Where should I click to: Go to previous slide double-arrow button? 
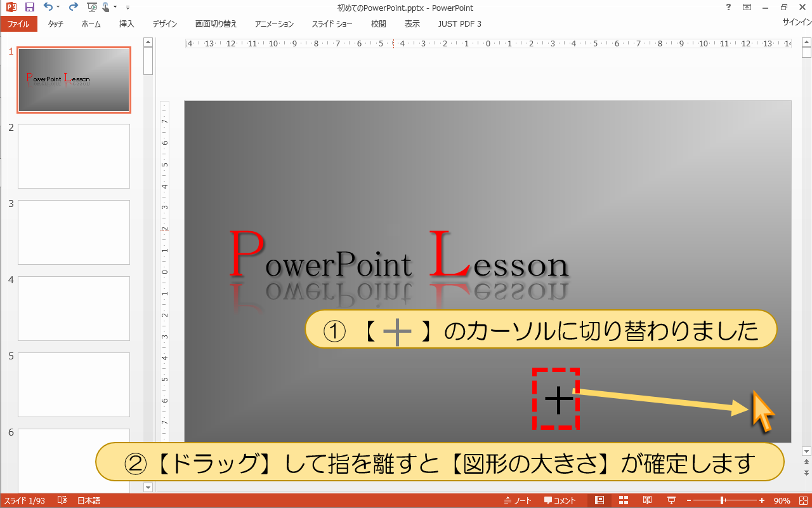click(x=807, y=462)
